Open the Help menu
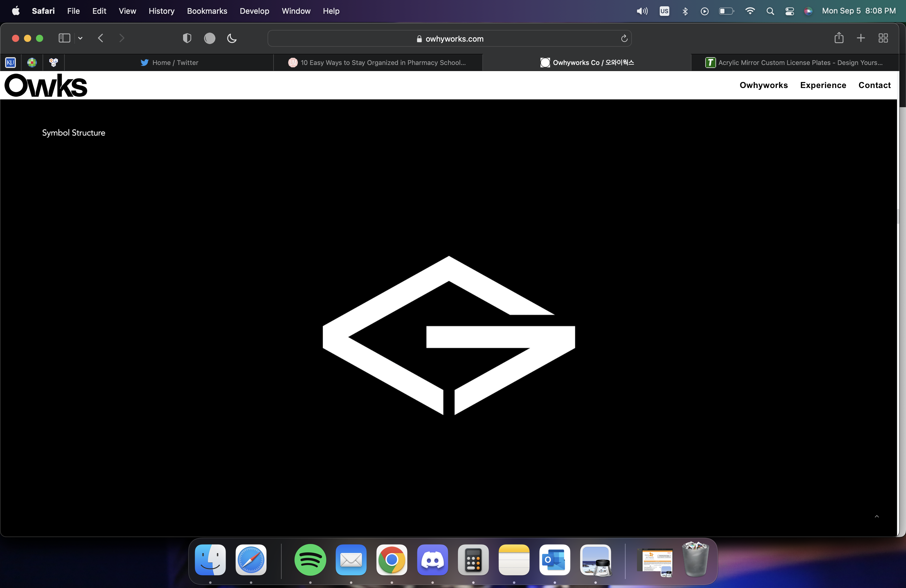 coord(331,11)
